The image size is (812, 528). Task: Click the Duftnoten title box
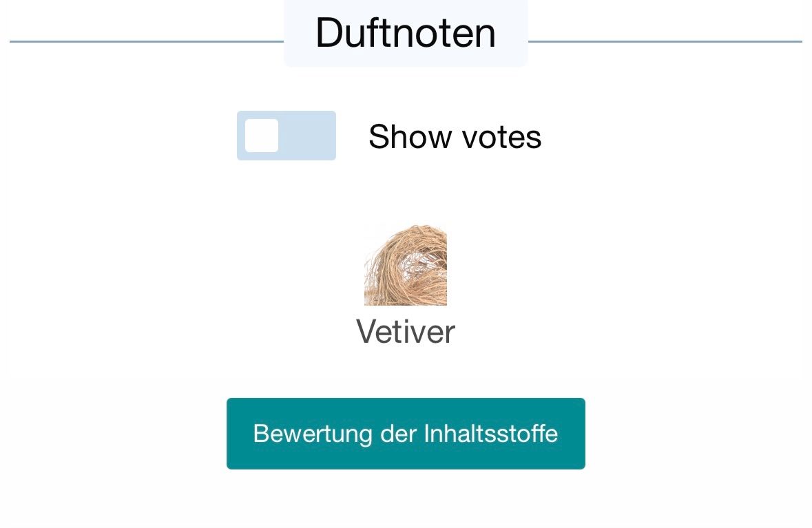(x=406, y=33)
